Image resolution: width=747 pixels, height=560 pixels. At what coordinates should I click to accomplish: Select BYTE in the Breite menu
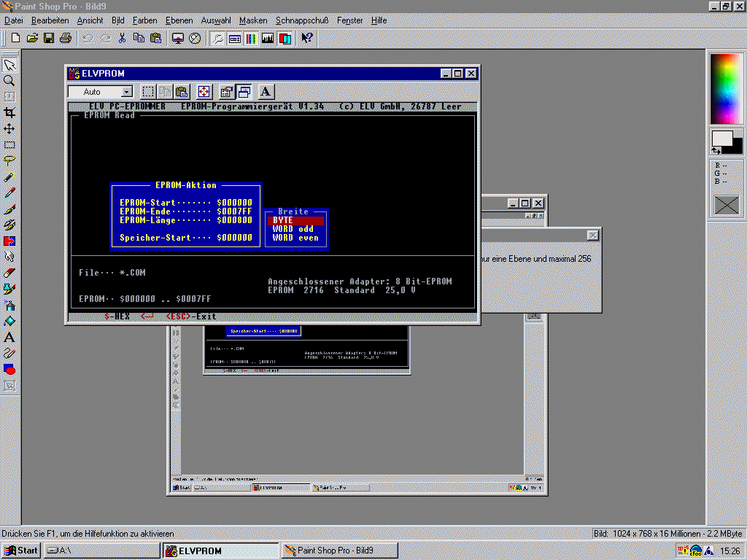[295, 220]
